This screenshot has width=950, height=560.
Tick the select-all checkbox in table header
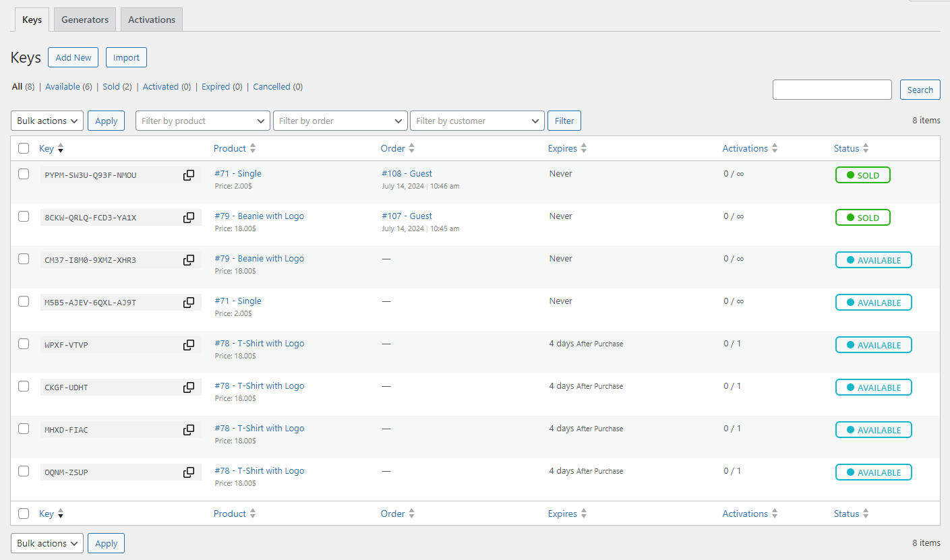click(24, 148)
